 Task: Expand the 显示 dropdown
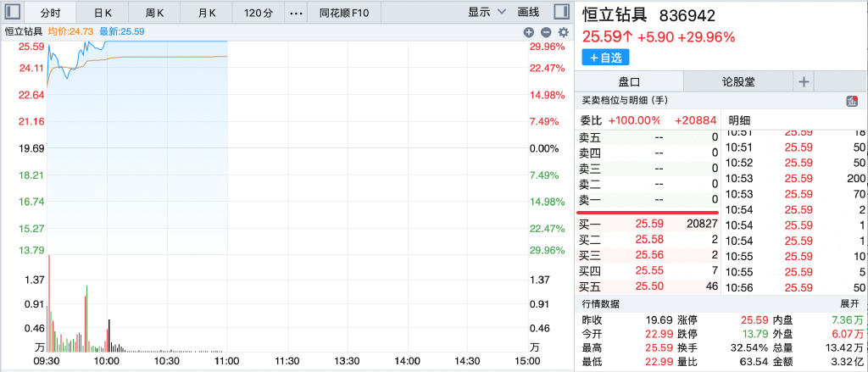487,12
